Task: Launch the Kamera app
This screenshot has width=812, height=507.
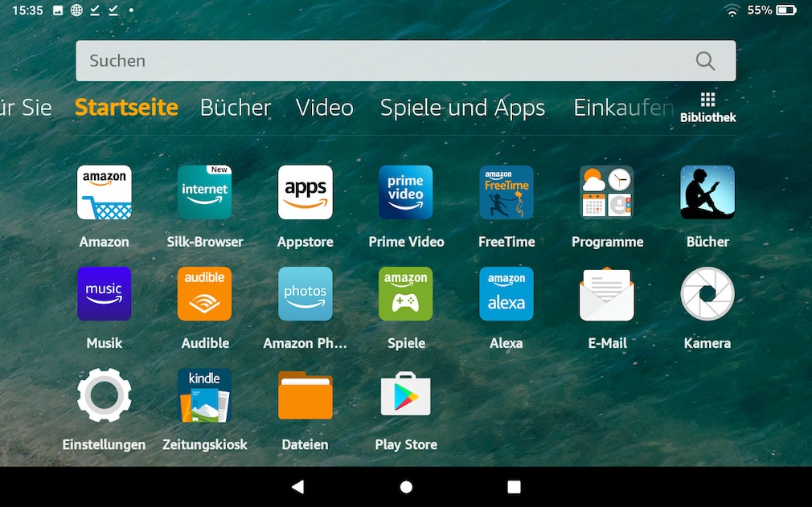Action: (x=707, y=294)
